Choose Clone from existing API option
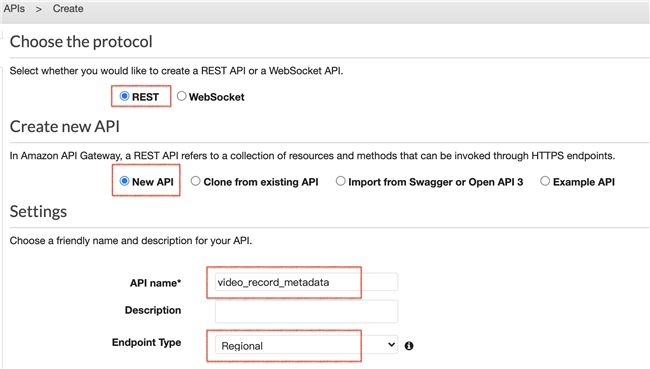The height and width of the screenshot is (369, 650). point(196,181)
